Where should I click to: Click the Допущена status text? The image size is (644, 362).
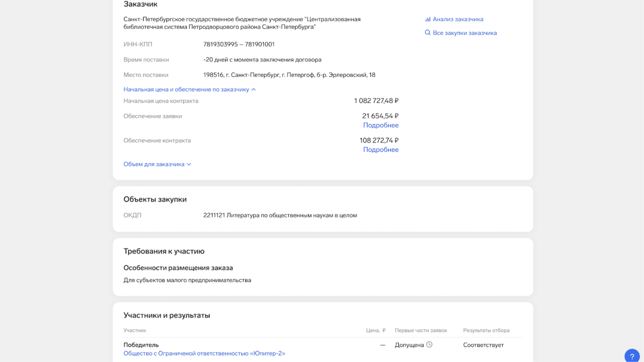coord(409,345)
